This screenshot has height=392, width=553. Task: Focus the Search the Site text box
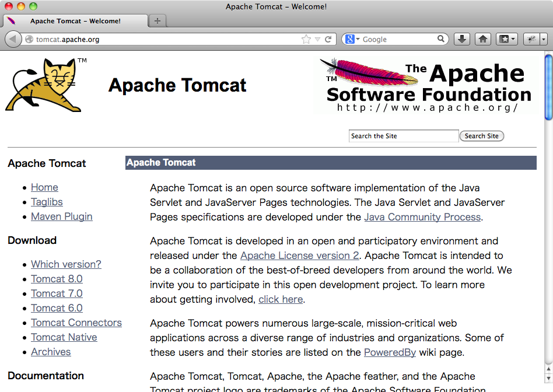(404, 136)
